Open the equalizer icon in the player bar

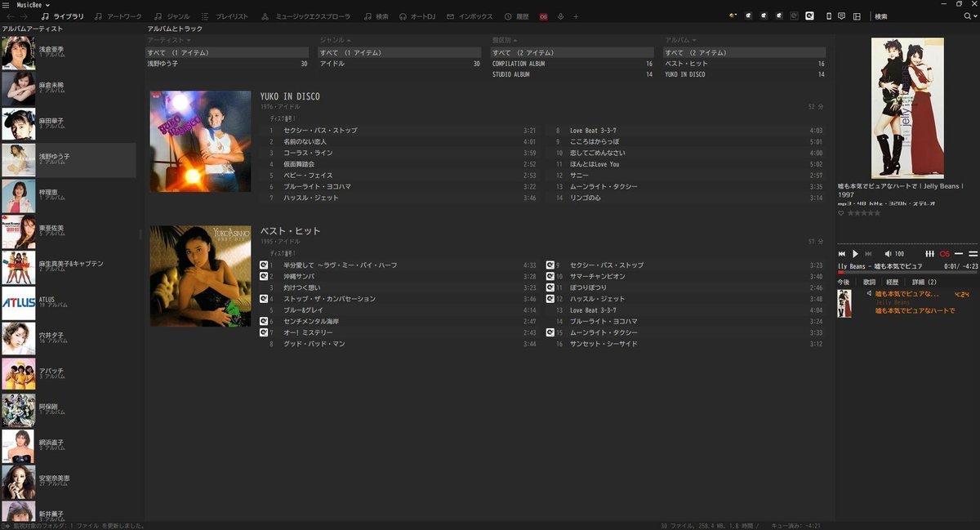[x=929, y=253]
